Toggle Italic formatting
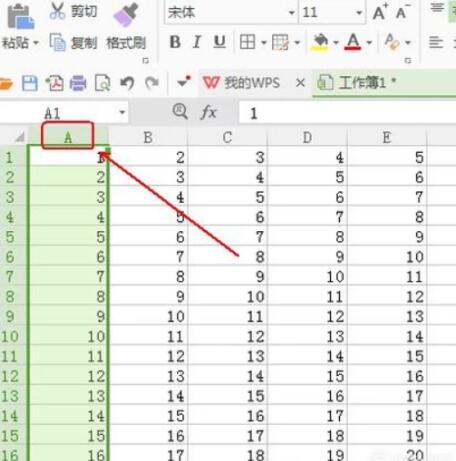This screenshot has height=461, width=456. click(x=197, y=42)
